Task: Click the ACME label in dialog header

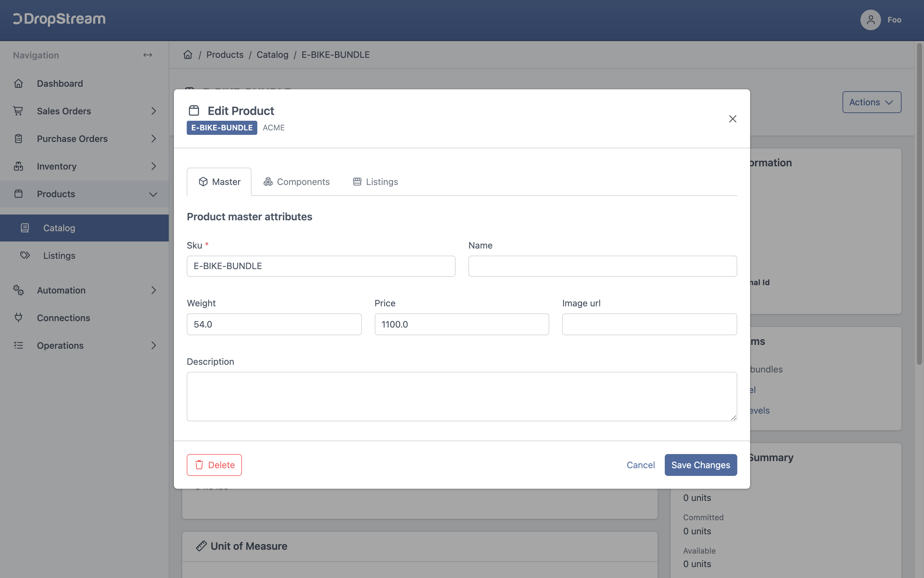Action: point(273,128)
